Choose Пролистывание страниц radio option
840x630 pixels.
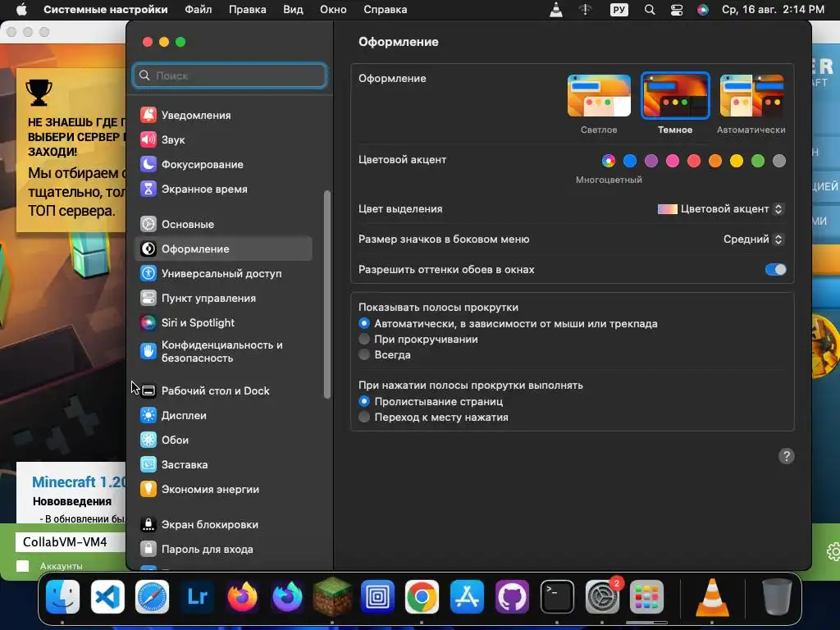tap(364, 401)
